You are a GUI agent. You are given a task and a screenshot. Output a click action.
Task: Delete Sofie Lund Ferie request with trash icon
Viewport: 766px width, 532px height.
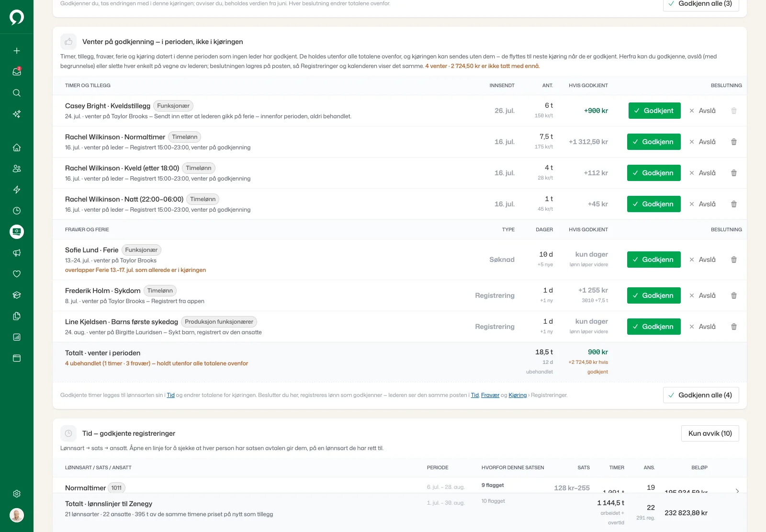(x=734, y=260)
